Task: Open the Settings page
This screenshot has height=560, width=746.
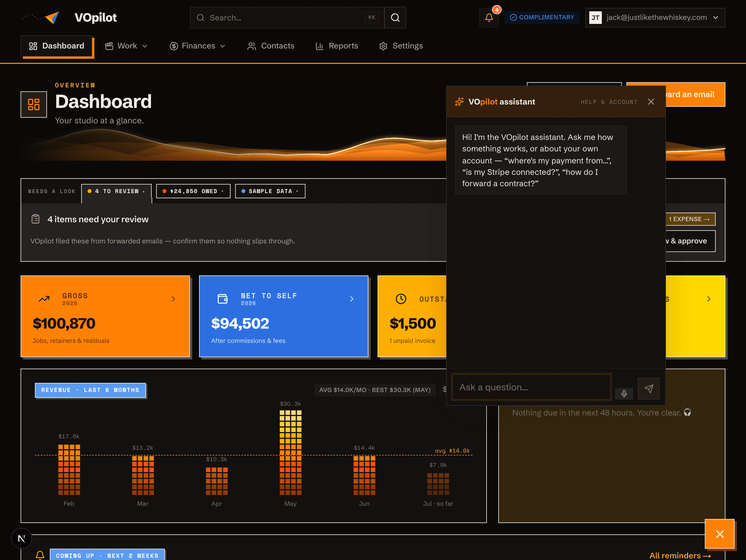Action: click(401, 46)
